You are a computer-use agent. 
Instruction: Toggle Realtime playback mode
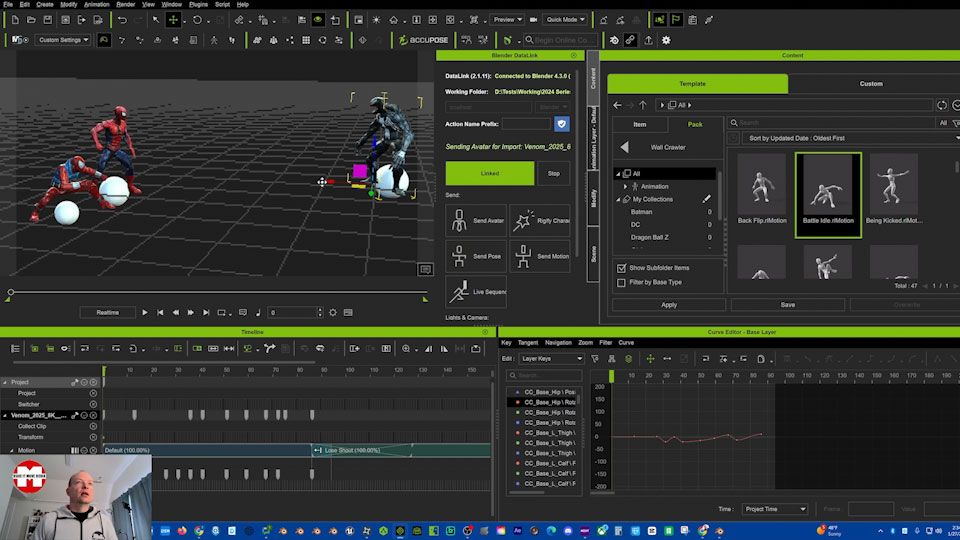[108, 312]
